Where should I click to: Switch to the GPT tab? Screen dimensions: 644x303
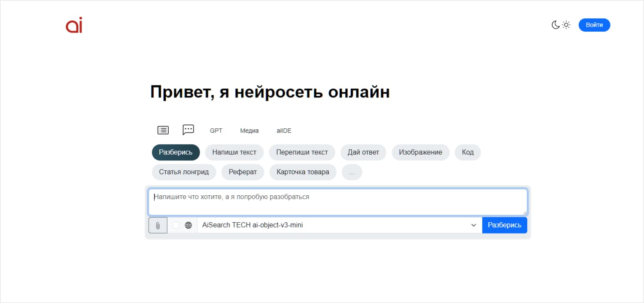click(x=216, y=130)
